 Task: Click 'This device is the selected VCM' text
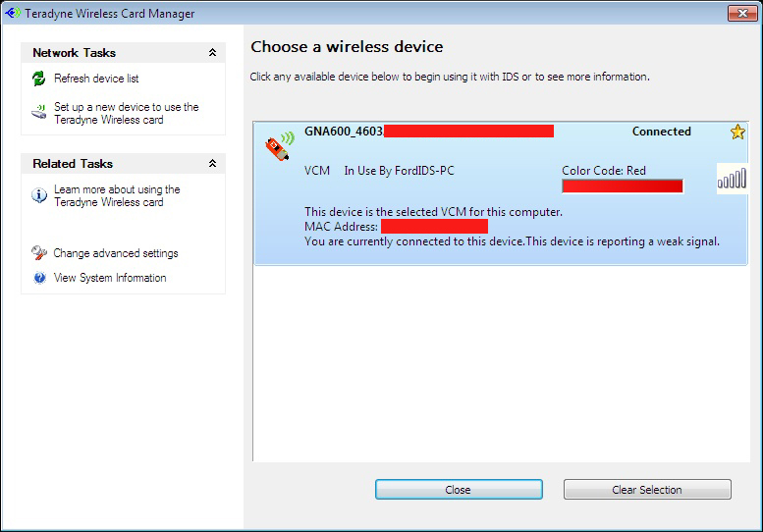[434, 212]
